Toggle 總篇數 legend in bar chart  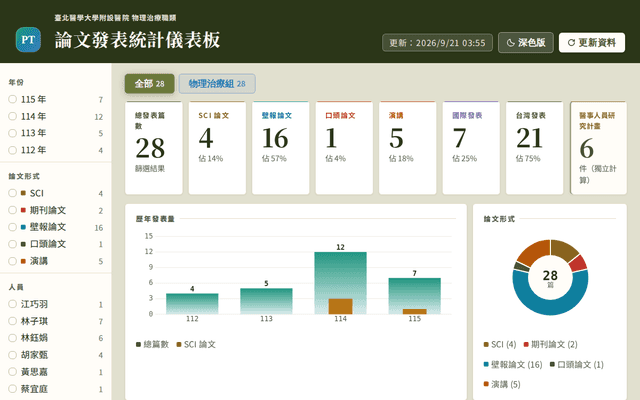153,344
